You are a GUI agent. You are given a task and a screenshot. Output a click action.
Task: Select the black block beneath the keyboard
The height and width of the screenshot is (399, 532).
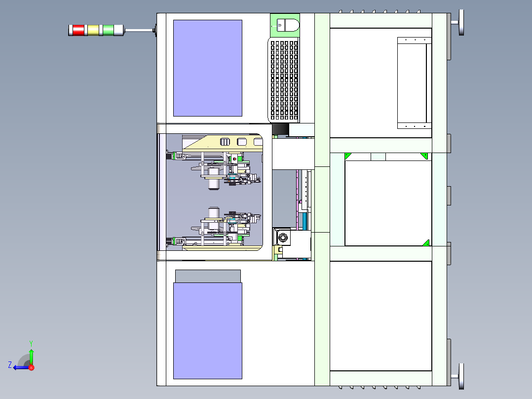coord(280,129)
